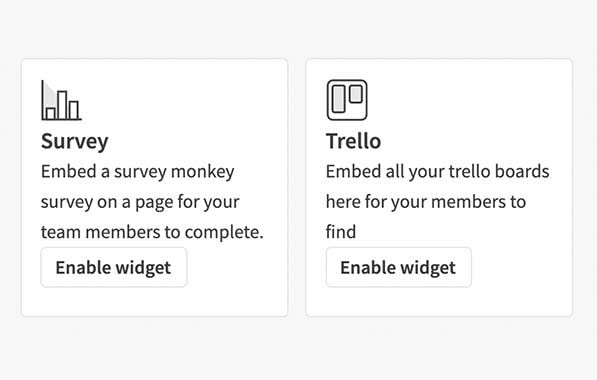
Task: Click 'Embed all your trello boards' text
Action: pos(437,171)
